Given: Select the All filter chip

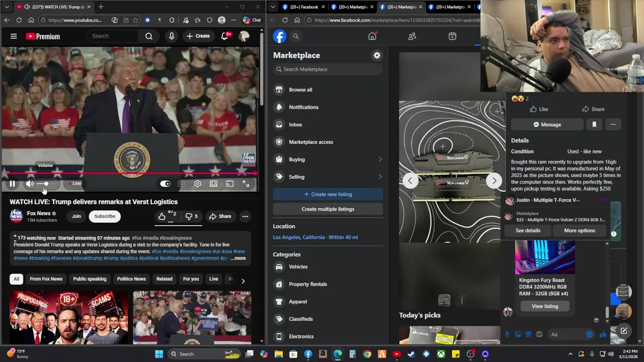Looking at the screenshot, I should (16, 279).
